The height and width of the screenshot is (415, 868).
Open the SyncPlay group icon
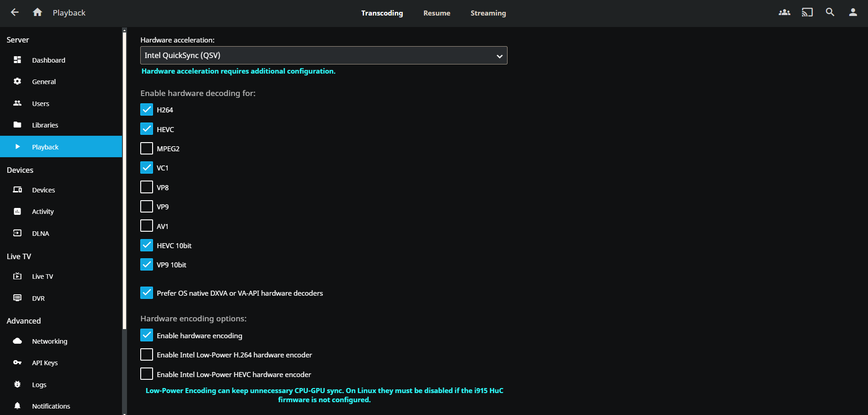point(784,12)
